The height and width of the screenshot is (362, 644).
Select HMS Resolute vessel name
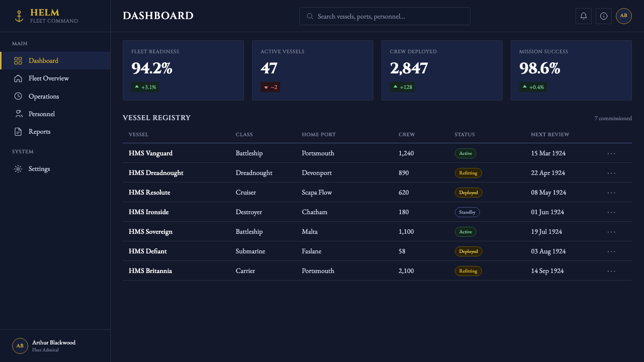149,193
